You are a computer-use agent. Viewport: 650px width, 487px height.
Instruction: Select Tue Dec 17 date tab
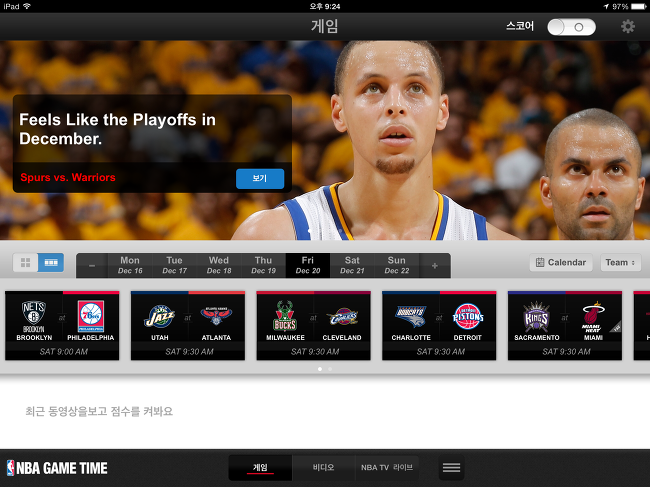point(175,265)
